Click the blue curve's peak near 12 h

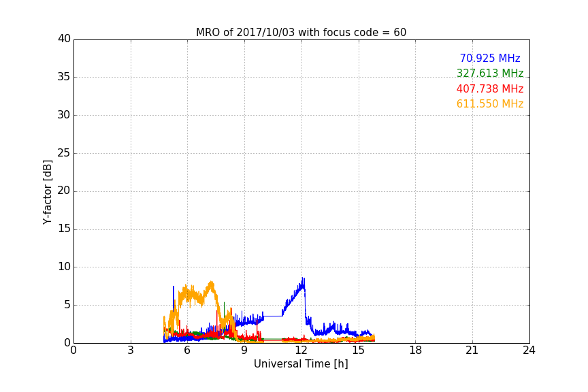[303, 279]
